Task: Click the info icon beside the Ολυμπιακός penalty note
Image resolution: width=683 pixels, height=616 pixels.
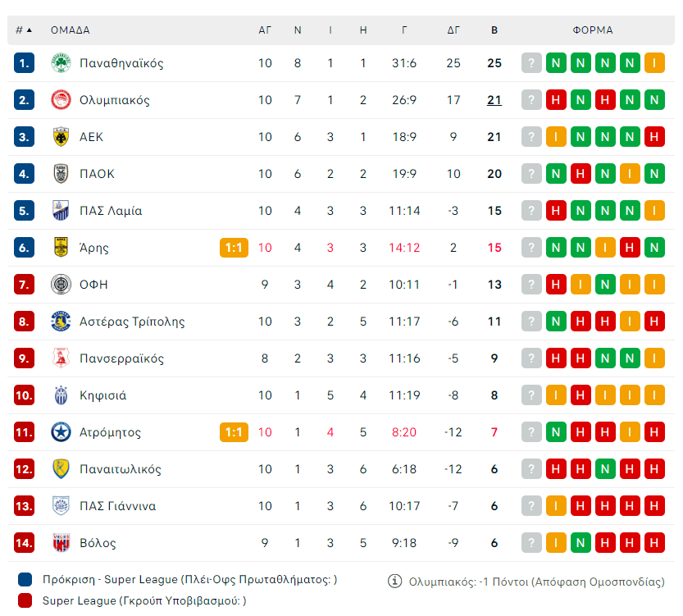Action: (394, 582)
